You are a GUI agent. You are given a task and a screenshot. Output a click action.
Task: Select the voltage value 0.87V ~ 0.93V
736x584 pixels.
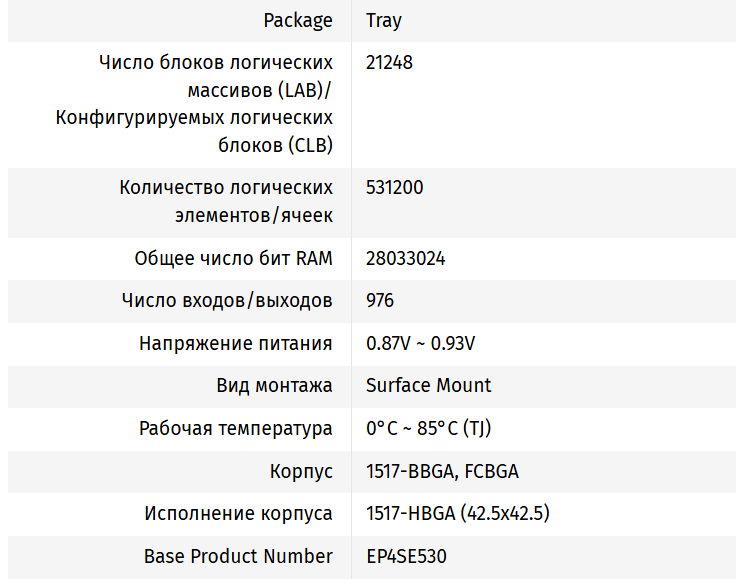point(421,343)
